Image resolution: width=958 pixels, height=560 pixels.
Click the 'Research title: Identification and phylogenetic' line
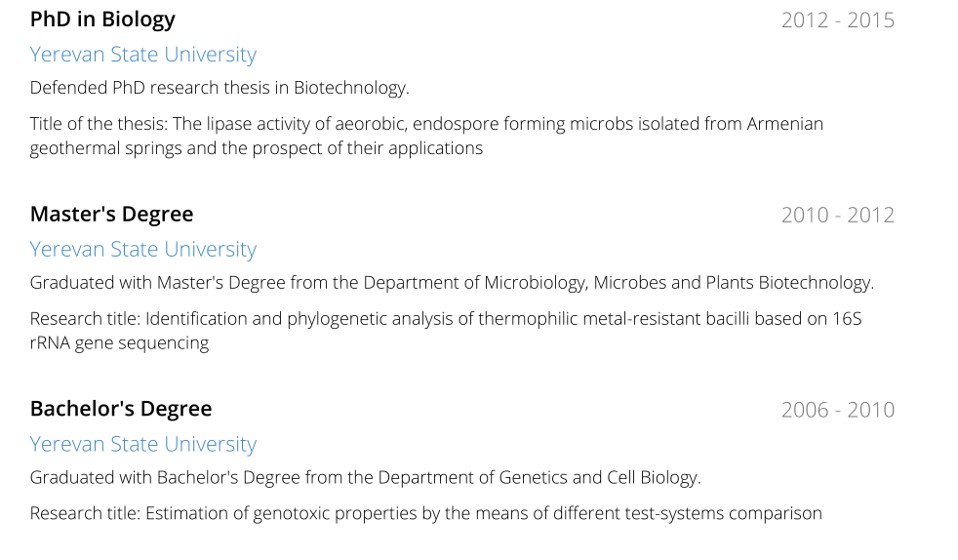pyautogui.click(x=446, y=319)
